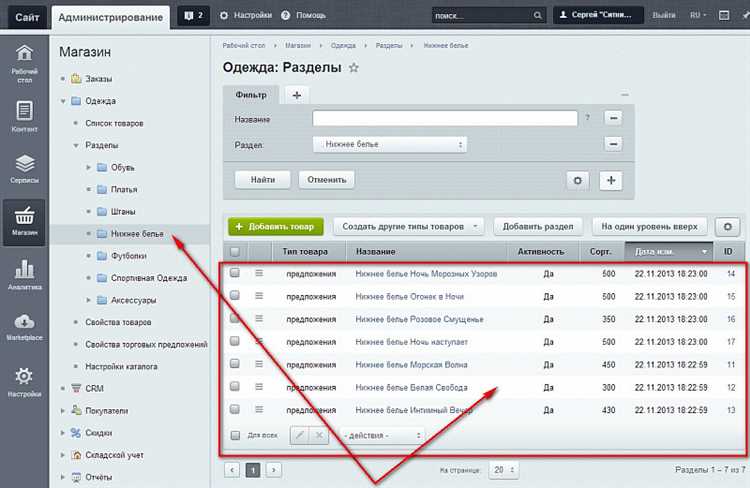The image size is (750, 488).
Task: Open the действия dropdown
Action: [381, 435]
